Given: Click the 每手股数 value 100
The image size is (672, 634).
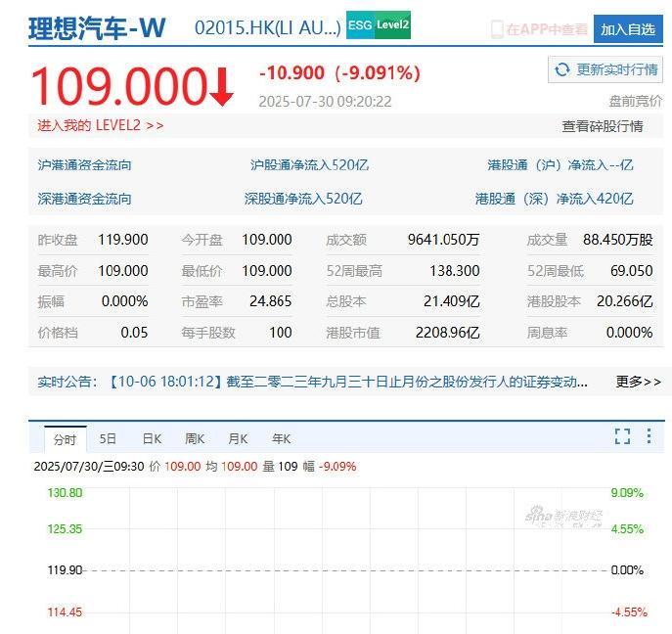Looking at the screenshot, I should click(281, 333).
